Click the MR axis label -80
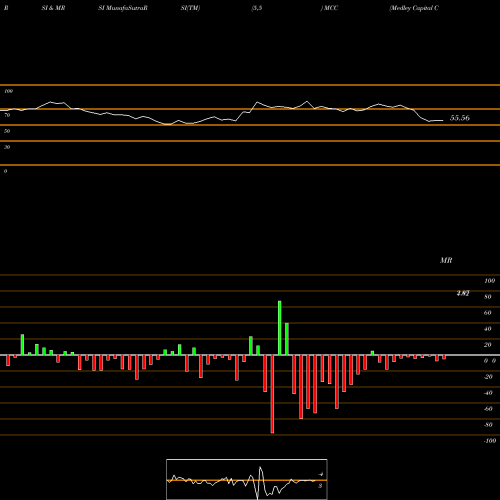 [488, 425]
